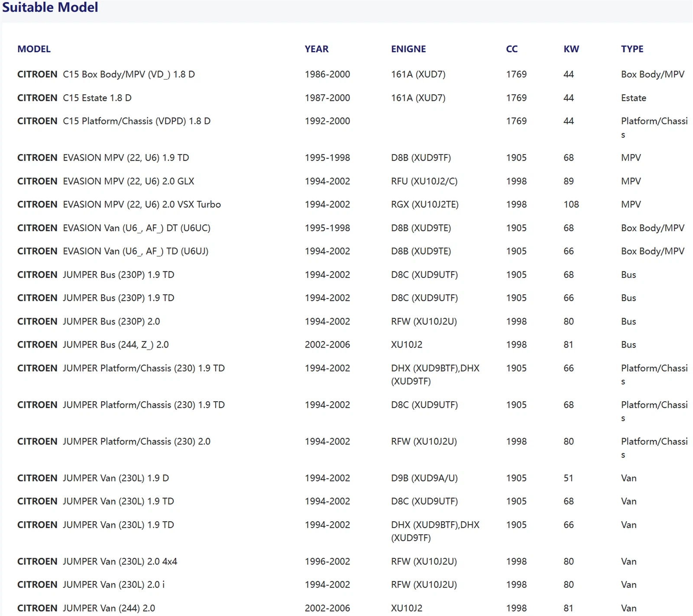This screenshot has width=693, height=616.
Task: Select the Estate type cell
Action: [x=633, y=98]
